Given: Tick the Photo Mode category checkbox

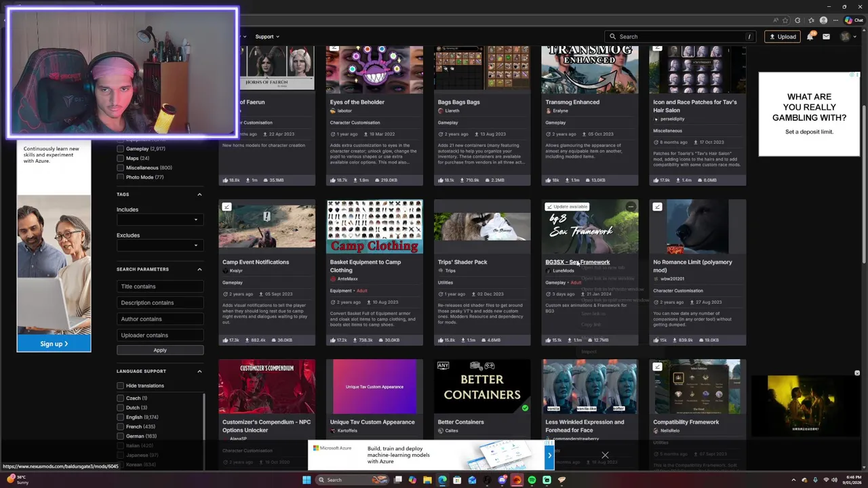Looking at the screenshot, I should [120, 177].
